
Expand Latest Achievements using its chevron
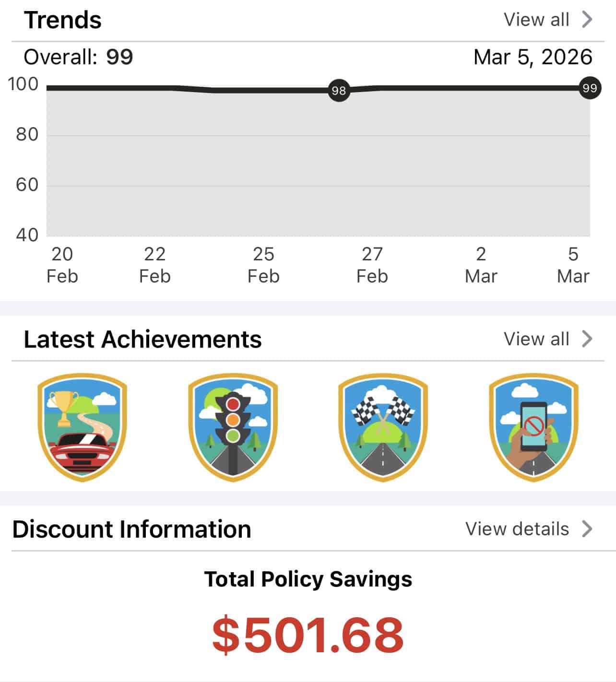click(x=587, y=339)
